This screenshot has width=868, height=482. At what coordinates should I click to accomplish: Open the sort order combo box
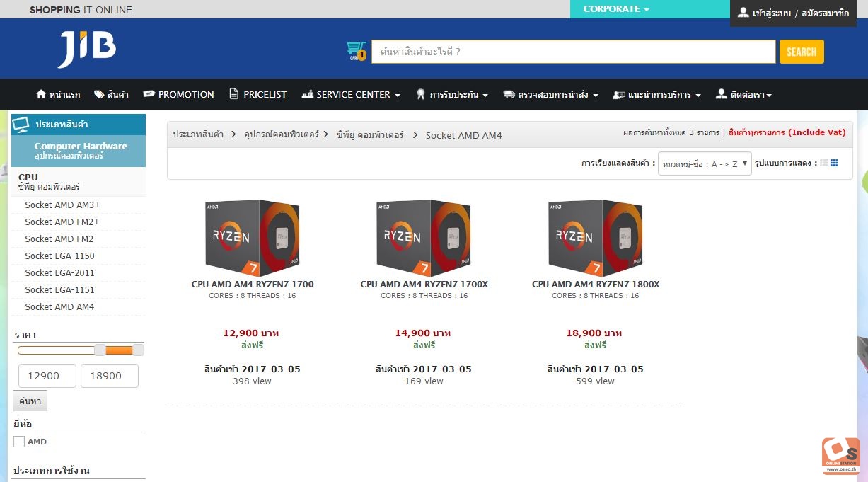coord(704,163)
